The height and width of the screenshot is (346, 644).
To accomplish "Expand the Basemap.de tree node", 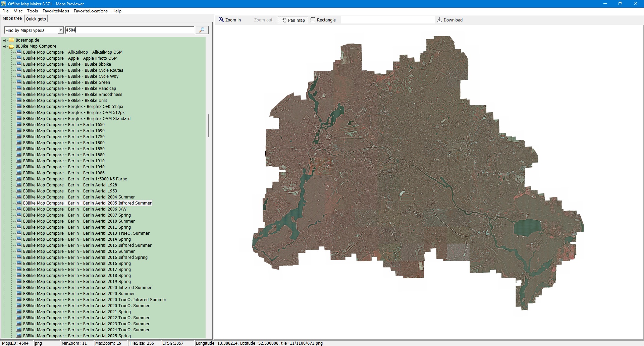I will point(4,40).
